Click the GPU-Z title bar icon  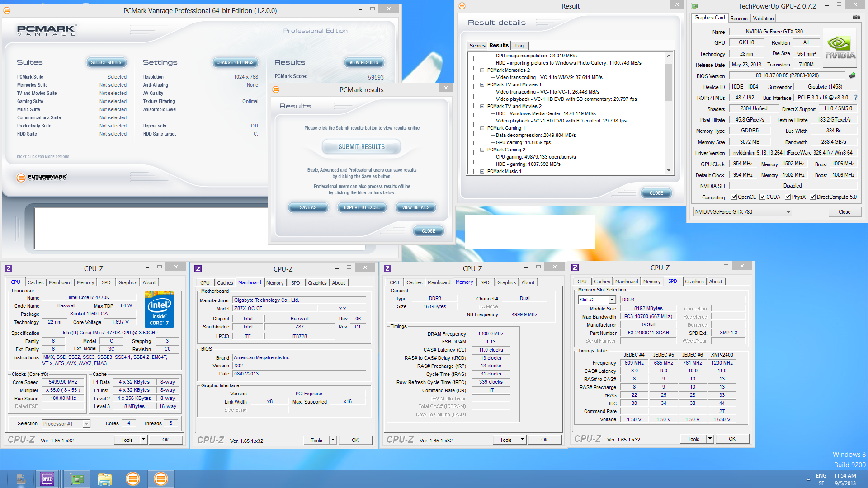pyautogui.click(x=695, y=6)
